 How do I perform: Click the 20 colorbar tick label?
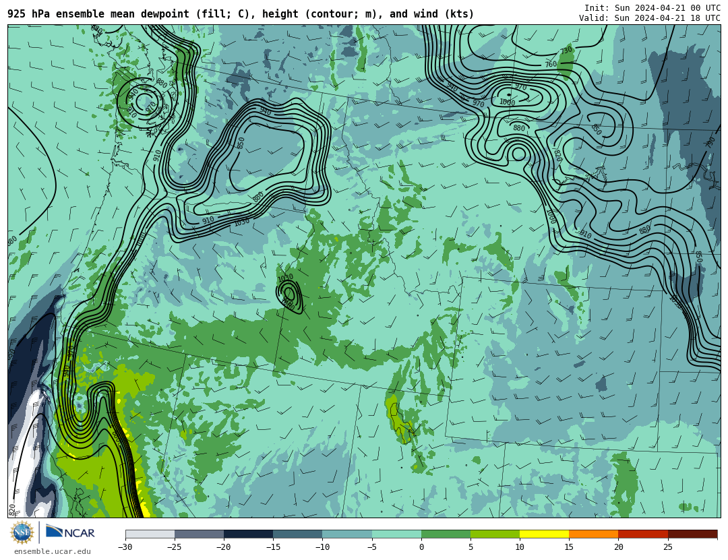pos(618,547)
